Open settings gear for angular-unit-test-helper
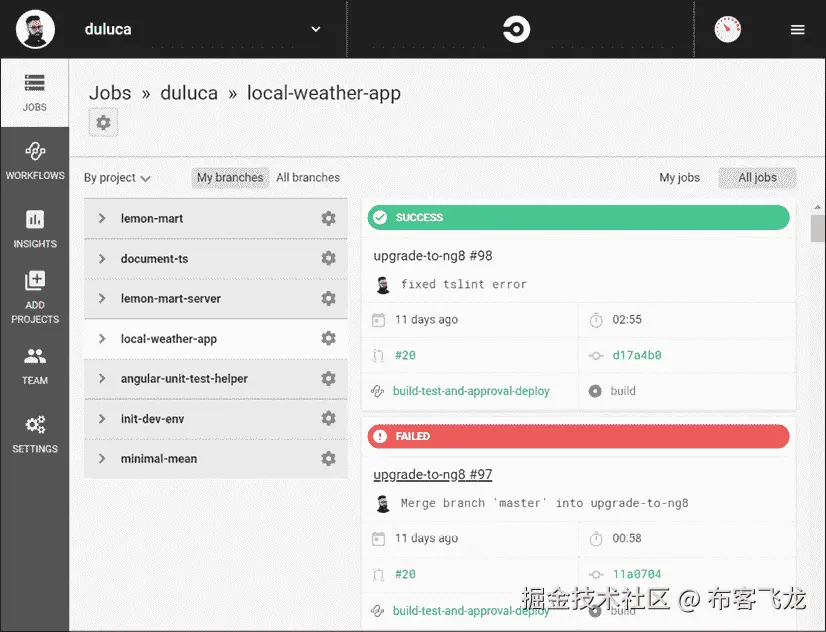The image size is (826, 632). 329,378
